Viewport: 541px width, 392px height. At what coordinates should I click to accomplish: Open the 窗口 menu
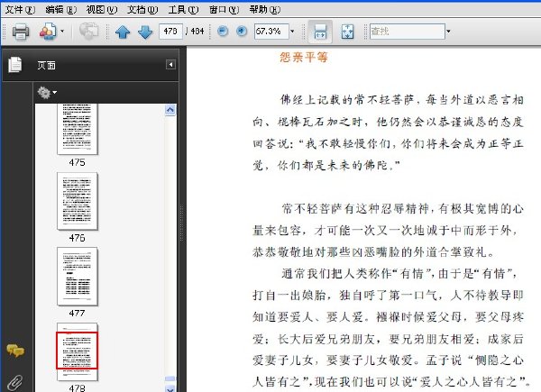tap(224, 10)
